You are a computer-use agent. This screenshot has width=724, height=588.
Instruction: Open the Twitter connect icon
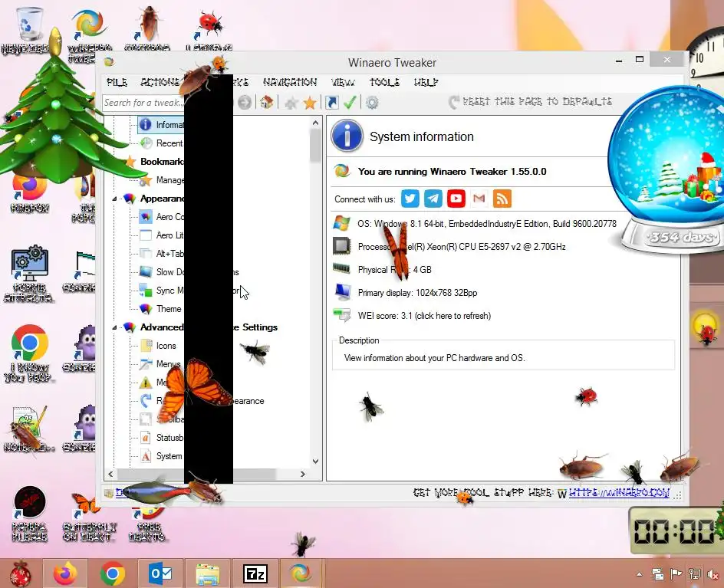(410, 199)
